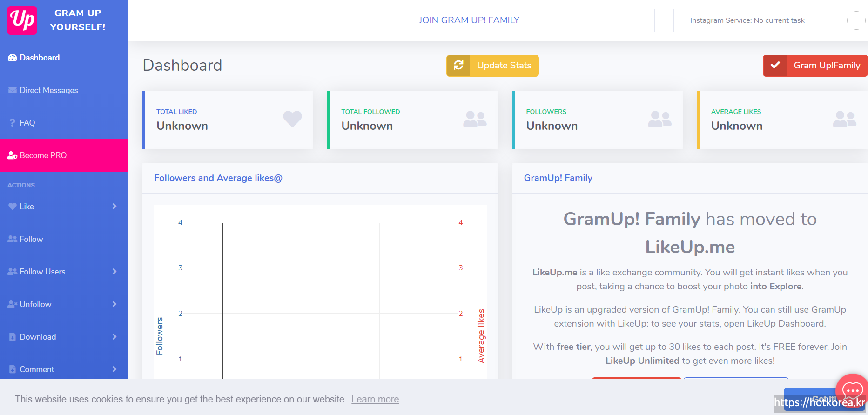Open the FAQ page
Viewport: 868px width, 415px height.
click(x=64, y=123)
